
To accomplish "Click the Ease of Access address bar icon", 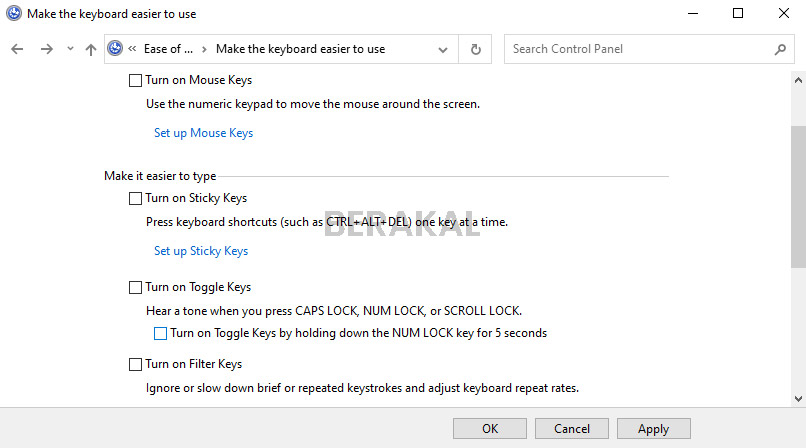I will point(115,49).
